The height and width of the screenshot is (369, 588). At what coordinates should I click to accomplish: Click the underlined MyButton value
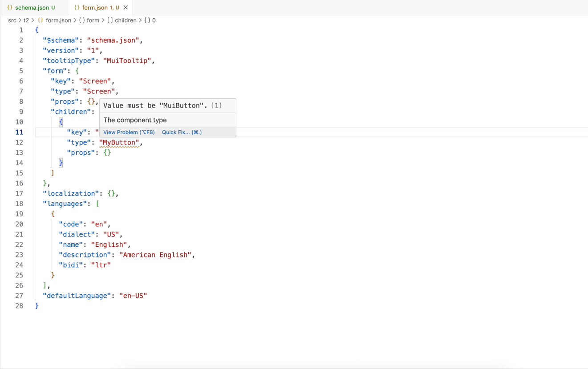tap(119, 142)
